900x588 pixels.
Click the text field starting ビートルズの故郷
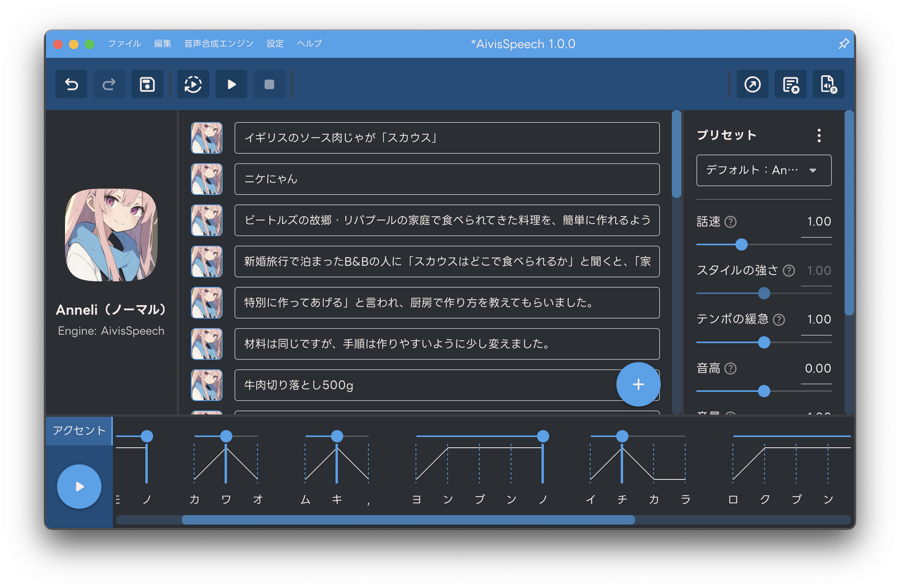pyautogui.click(x=447, y=220)
